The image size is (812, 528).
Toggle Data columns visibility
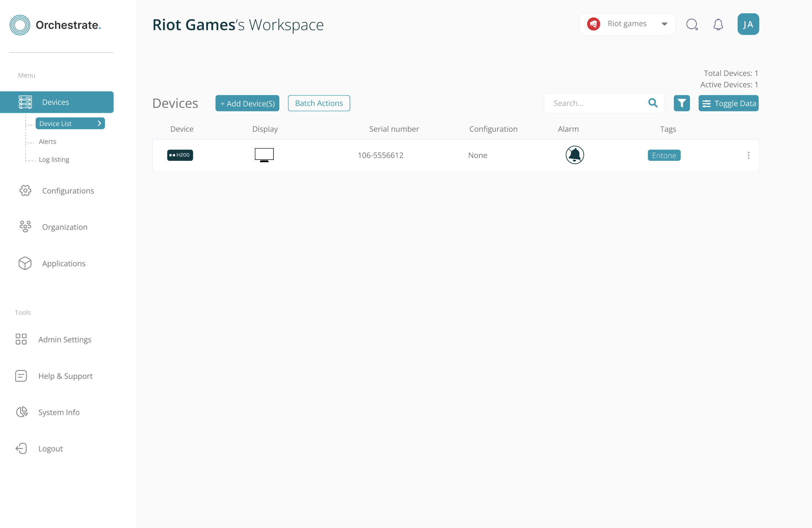coord(728,103)
